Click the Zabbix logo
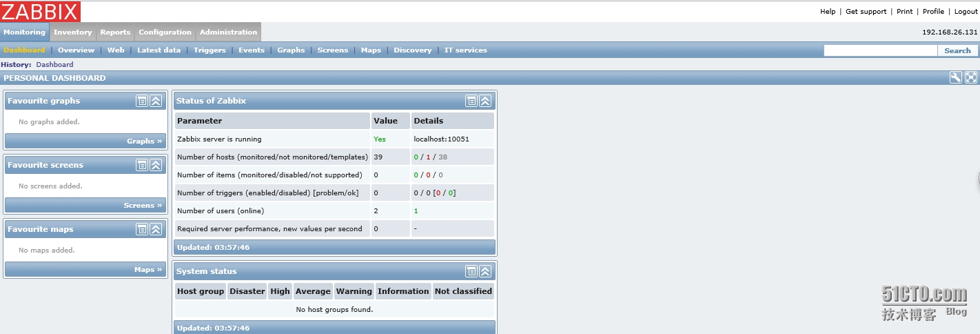The width and height of the screenshot is (980, 334). tap(41, 11)
